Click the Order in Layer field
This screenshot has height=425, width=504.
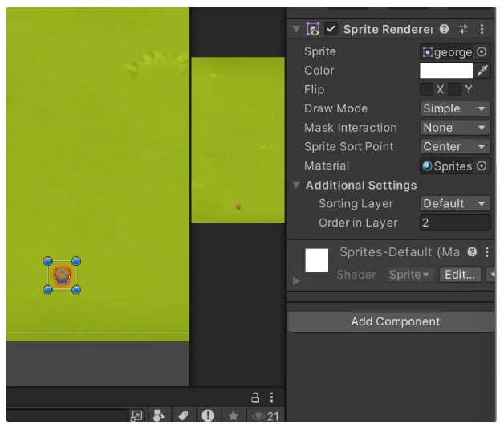click(x=455, y=223)
